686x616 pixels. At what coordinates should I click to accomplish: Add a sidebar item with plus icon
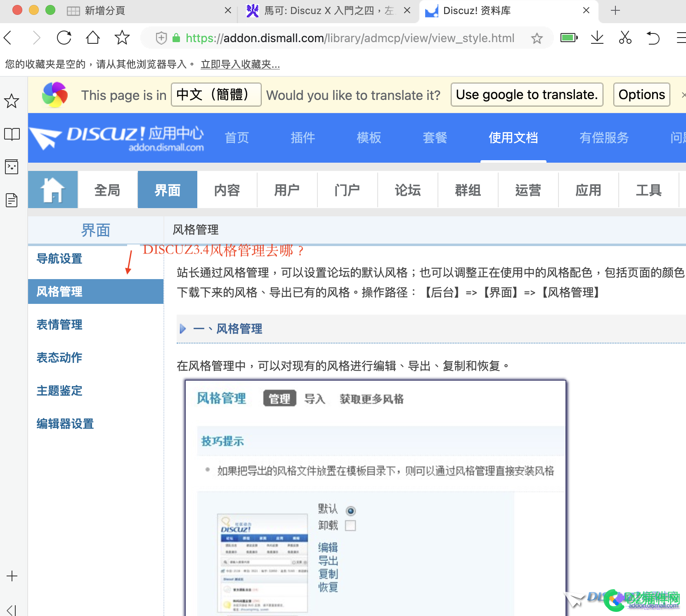coord(12,576)
